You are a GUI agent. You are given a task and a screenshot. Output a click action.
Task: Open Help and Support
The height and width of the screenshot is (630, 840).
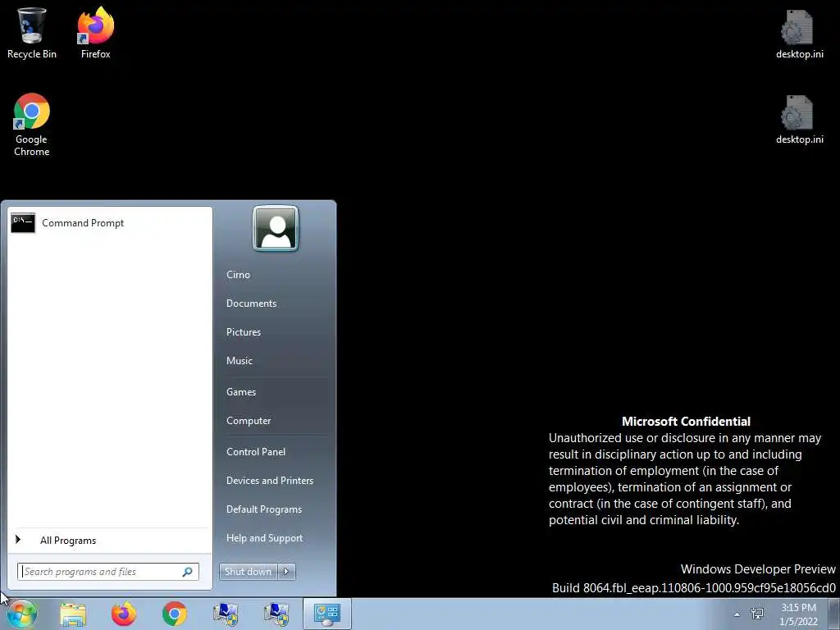click(264, 538)
